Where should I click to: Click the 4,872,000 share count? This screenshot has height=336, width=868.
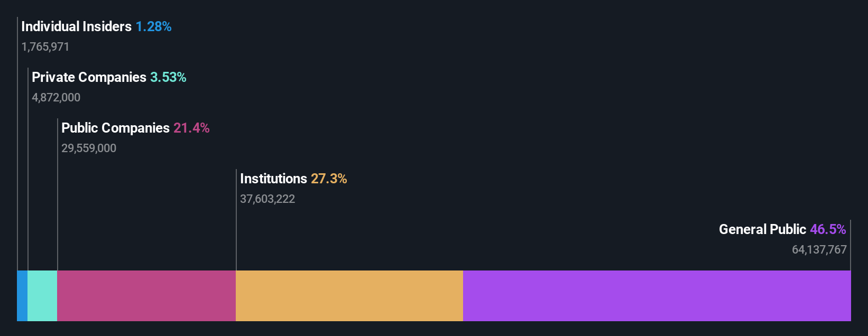(x=56, y=97)
